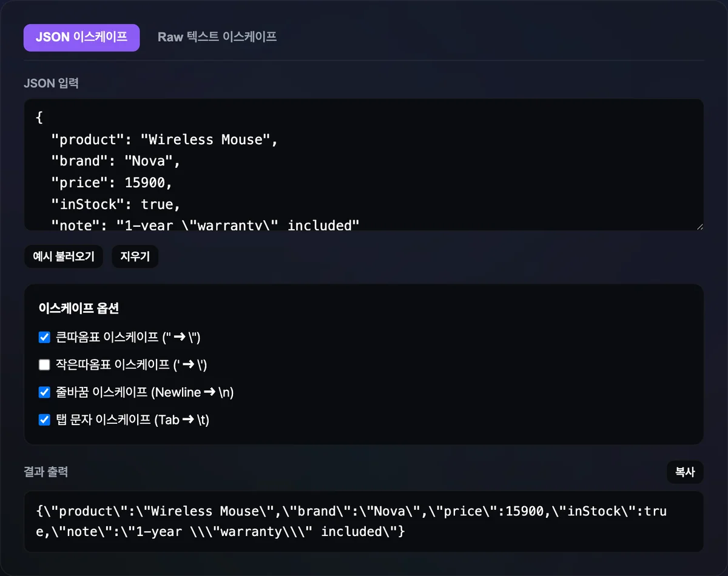Click inside the JSON 입력 text area
728x576 pixels.
364,165
